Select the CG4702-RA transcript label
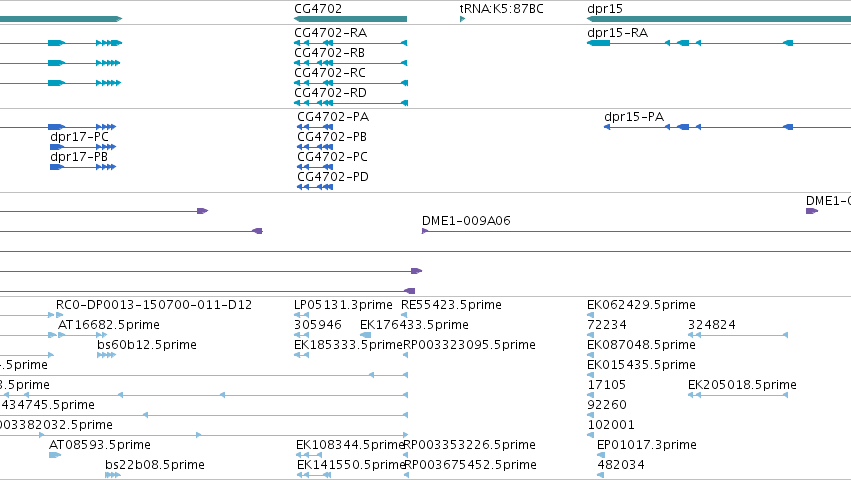 pyautogui.click(x=331, y=33)
